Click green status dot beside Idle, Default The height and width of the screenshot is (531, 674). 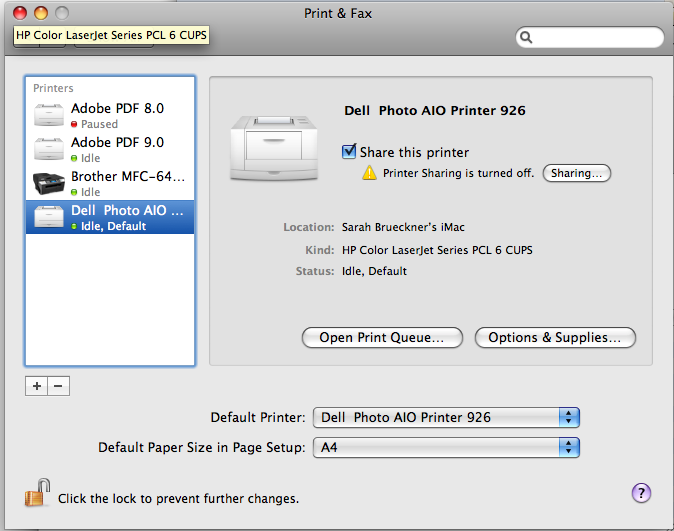pos(74,226)
